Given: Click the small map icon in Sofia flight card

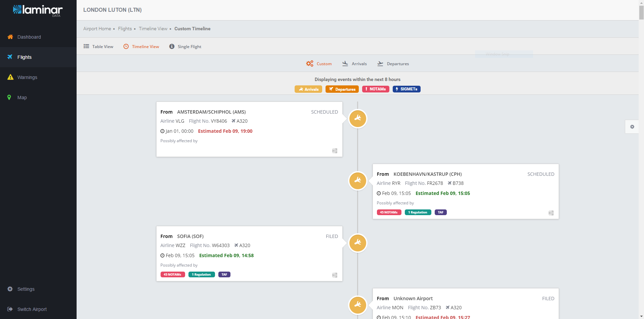Looking at the screenshot, I should point(335,275).
